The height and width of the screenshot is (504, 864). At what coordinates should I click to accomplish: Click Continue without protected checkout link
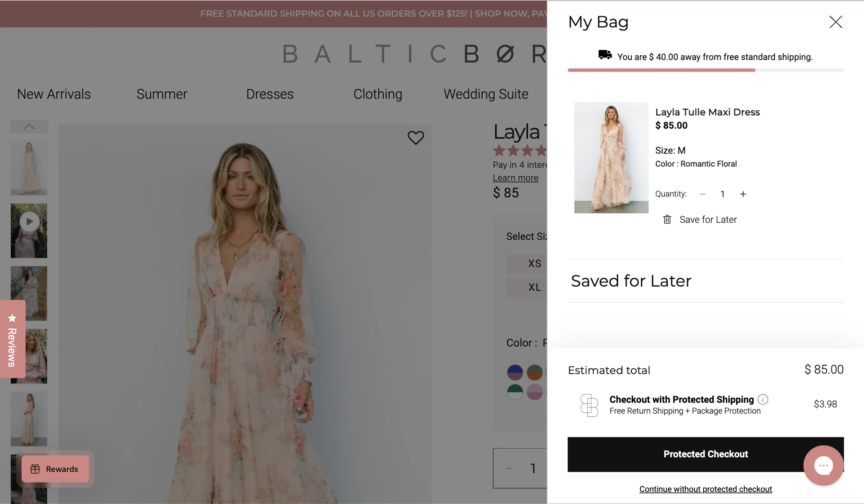point(705,489)
